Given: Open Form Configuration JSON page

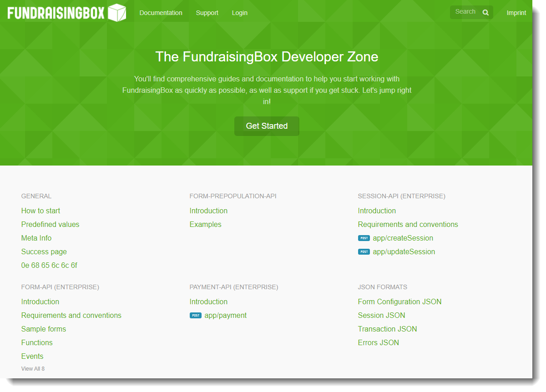Looking at the screenshot, I should pyautogui.click(x=399, y=302).
